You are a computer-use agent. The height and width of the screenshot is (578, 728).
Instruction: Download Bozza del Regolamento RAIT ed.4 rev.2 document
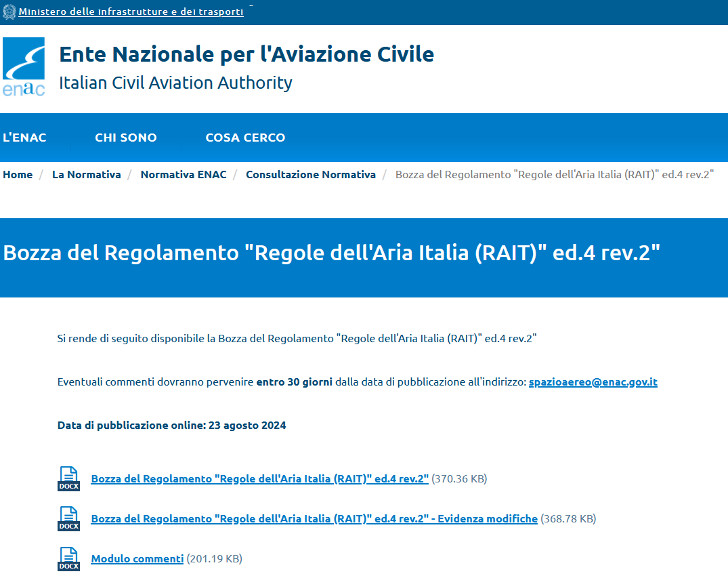pos(259,479)
